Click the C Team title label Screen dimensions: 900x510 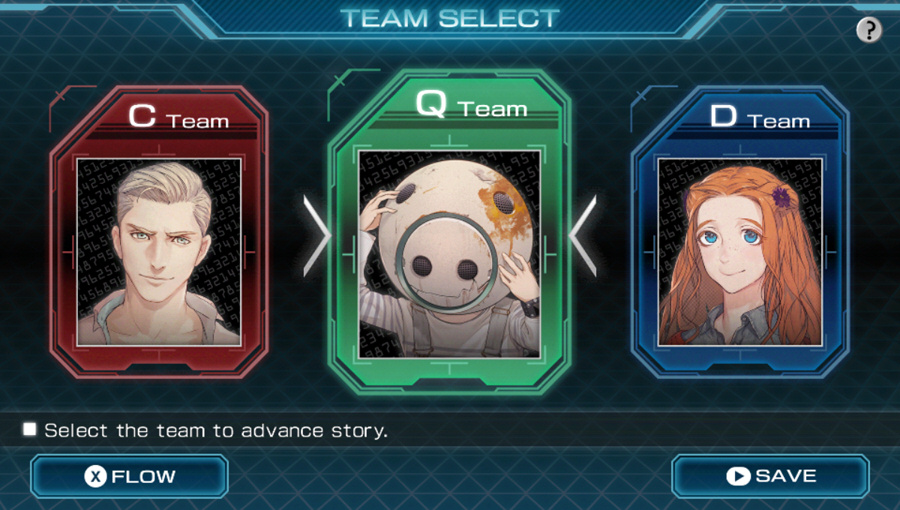tap(179, 116)
